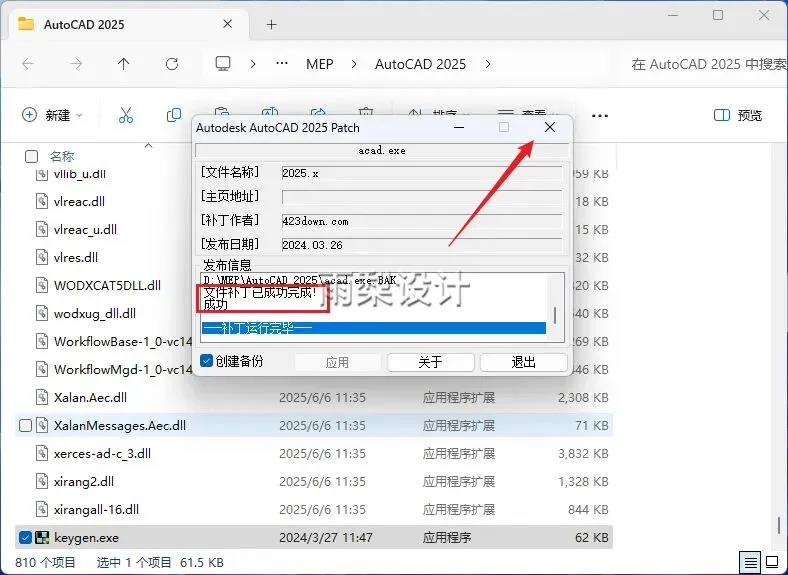Open the See more (three dots) toolbar menu

tap(600, 116)
